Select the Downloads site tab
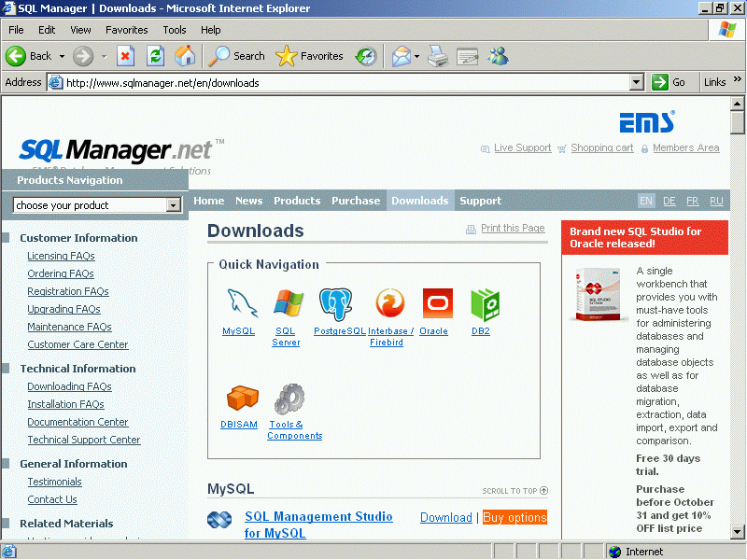Screen dimensions: 747x560 (420, 201)
